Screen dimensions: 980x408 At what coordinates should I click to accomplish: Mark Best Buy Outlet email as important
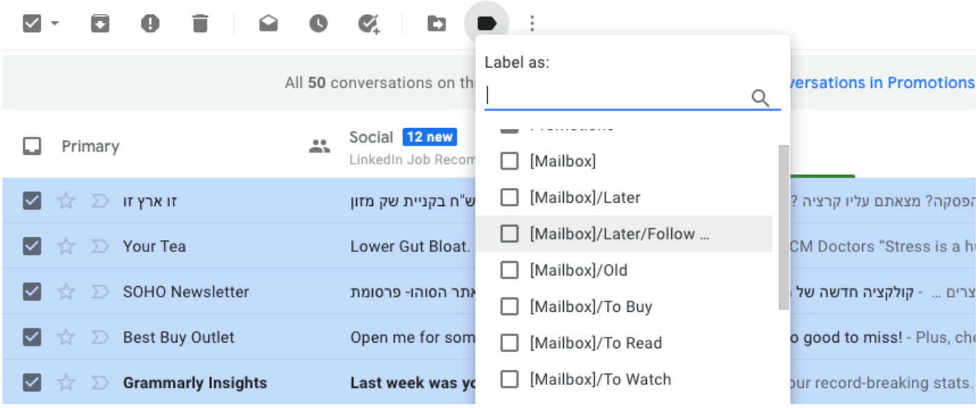click(x=100, y=338)
